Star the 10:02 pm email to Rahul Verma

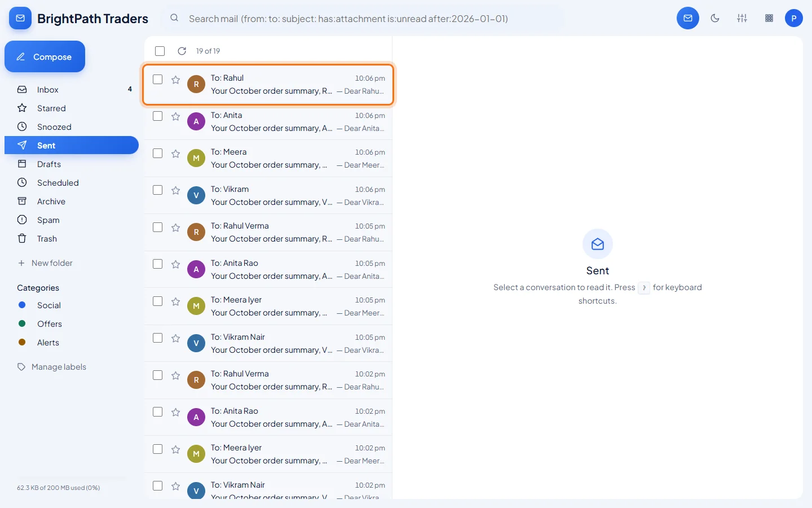click(x=176, y=375)
